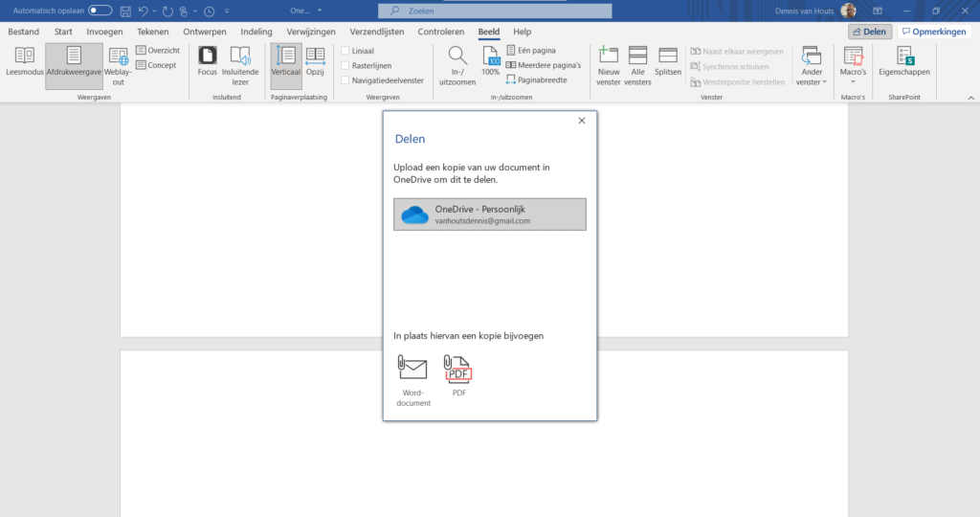Switch to Overzicht view
This screenshot has height=517, width=980.
click(x=158, y=50)
